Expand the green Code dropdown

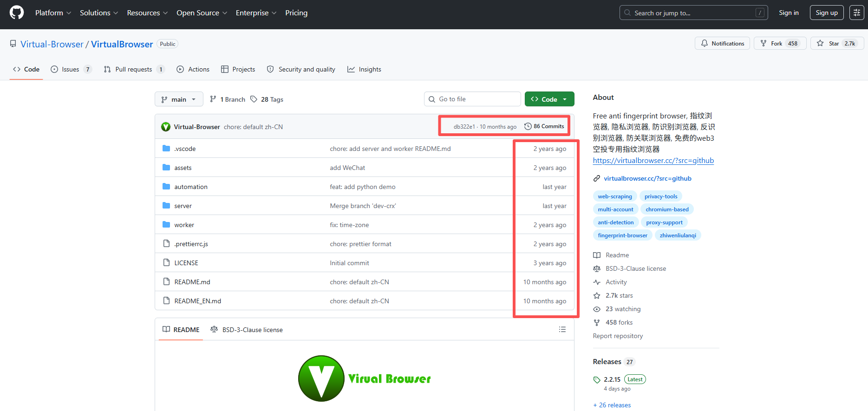coord(549,99)
